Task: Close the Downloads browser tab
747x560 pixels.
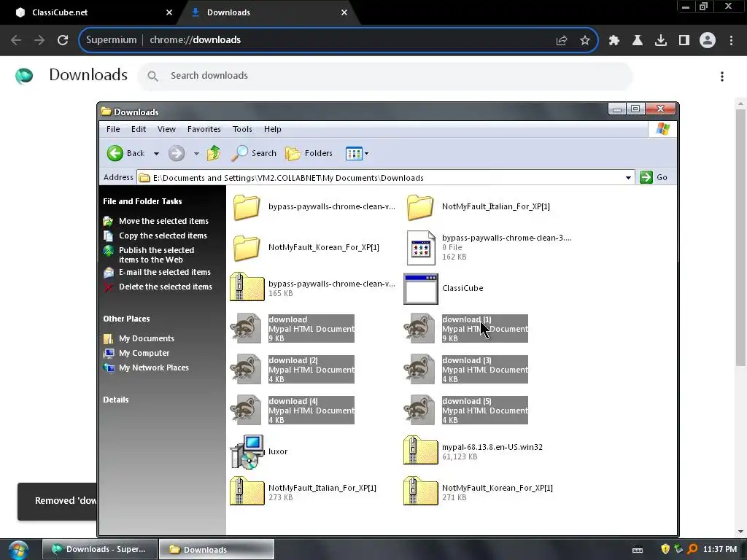Action: tap(344, 12)
